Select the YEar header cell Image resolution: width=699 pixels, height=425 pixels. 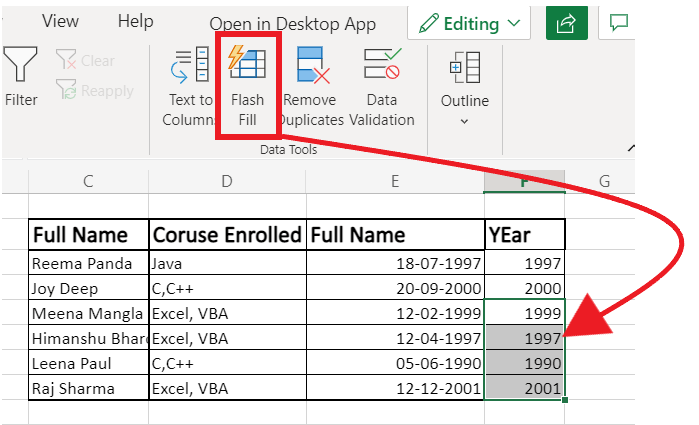tap(524, 235)
